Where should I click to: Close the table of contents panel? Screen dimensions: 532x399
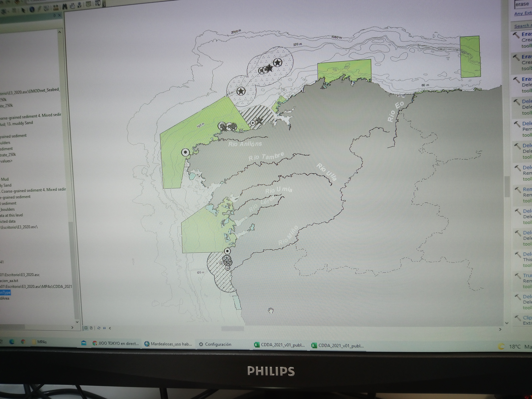pyautogui.click(x=60, y=15)
